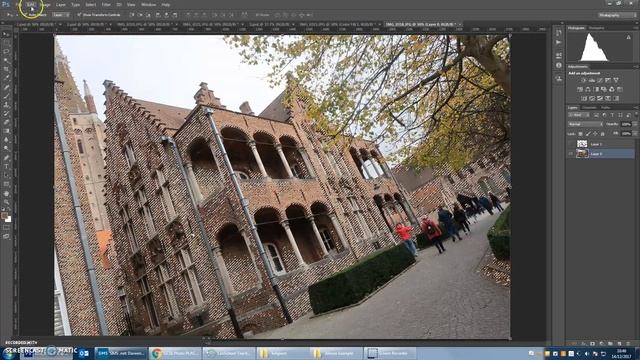Open the Image menu
Image resolution: width=640 pixels, height=360 pixels.
(45, 5)
